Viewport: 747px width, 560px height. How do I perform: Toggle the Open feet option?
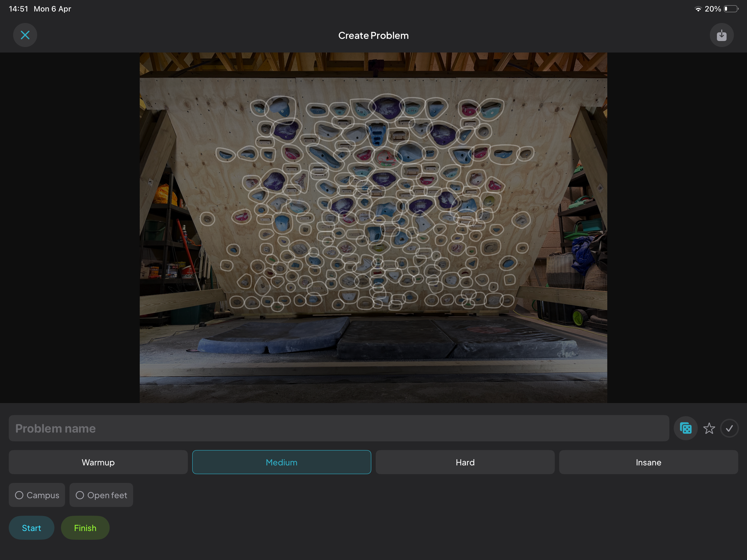pos(101,495)
